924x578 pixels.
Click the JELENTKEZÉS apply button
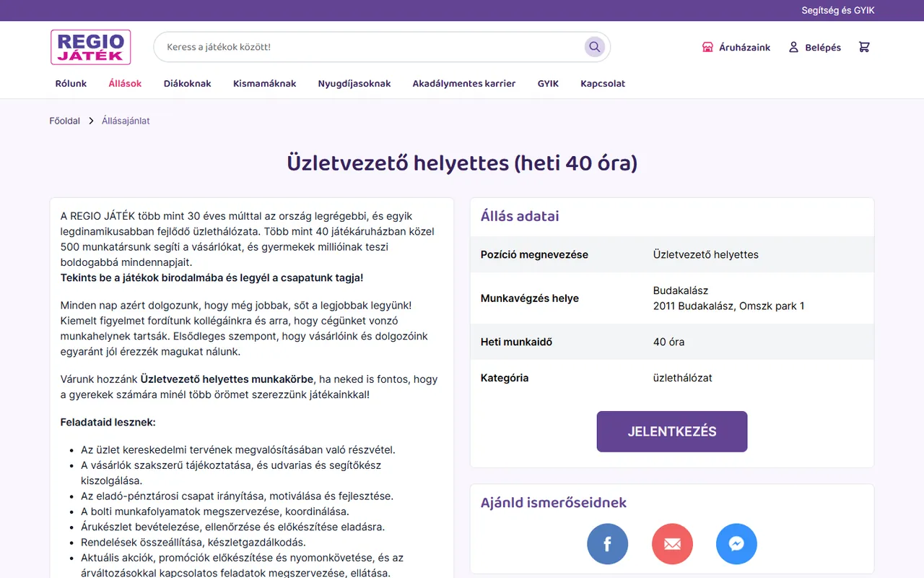672,431
